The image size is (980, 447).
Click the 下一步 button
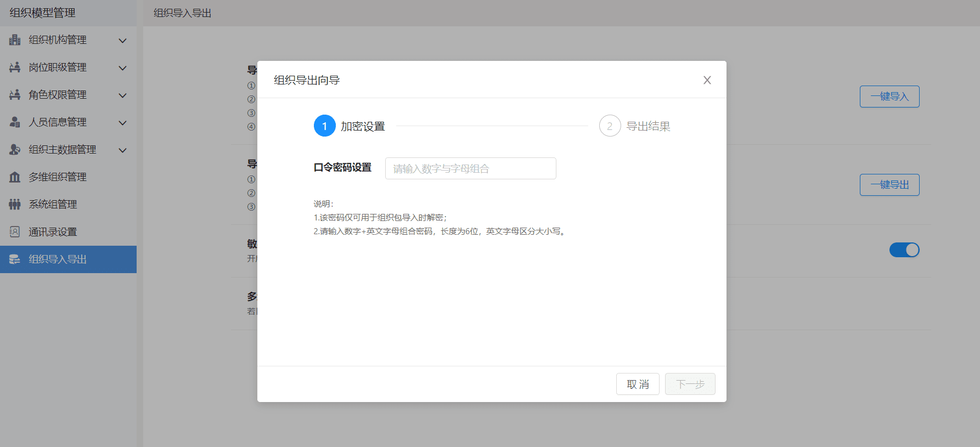[x=690, y=384]
